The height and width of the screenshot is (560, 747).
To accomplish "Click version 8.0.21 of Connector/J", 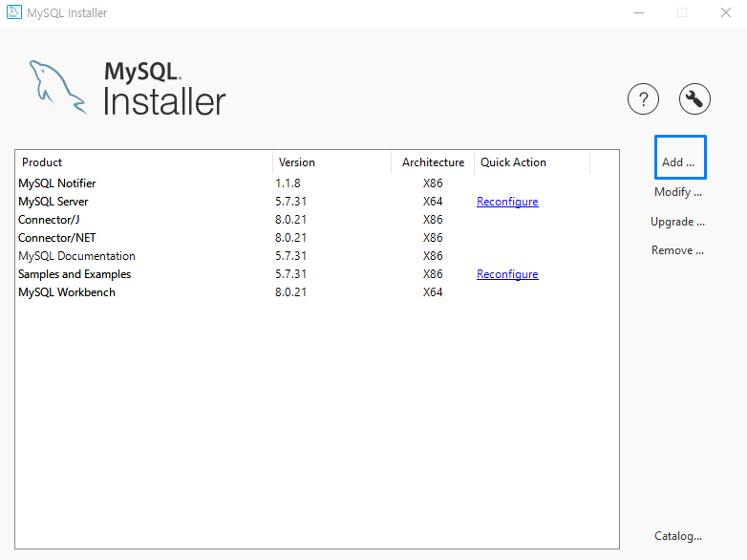I will click(x=290, y=220).
